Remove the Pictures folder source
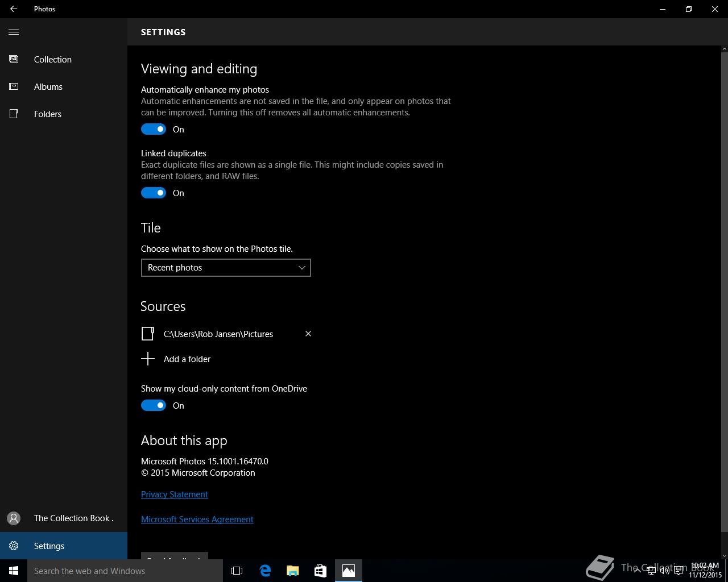Screen dimensions: 728x582 coord(308,334)
